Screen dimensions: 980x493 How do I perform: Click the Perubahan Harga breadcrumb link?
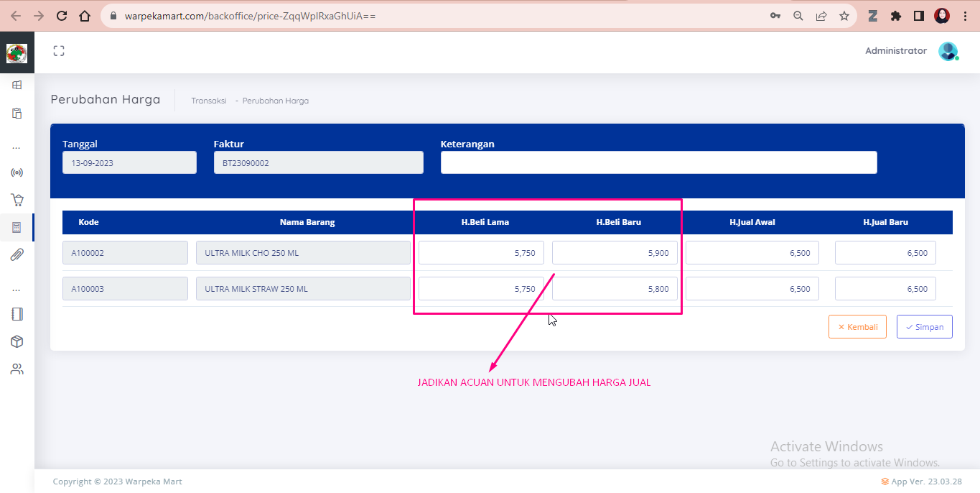pyautogui.click(x=276, y=101)
